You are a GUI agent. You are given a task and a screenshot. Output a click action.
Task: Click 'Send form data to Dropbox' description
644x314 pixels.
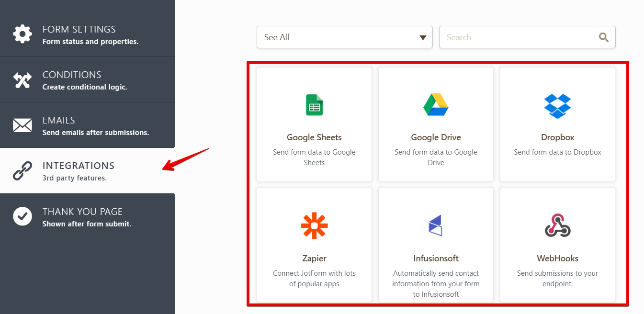click(558, 152)
